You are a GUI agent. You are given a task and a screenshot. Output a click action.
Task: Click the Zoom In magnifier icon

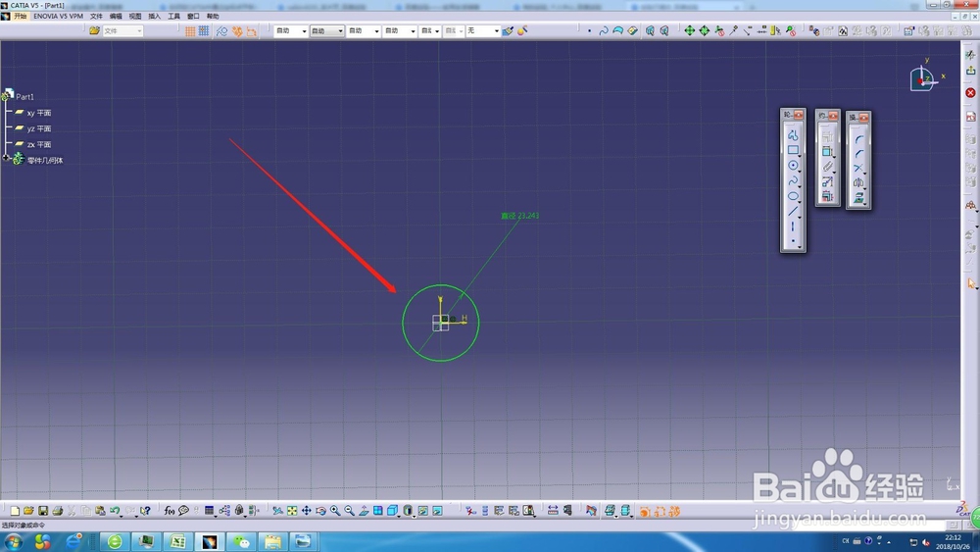tap(335, 511)
